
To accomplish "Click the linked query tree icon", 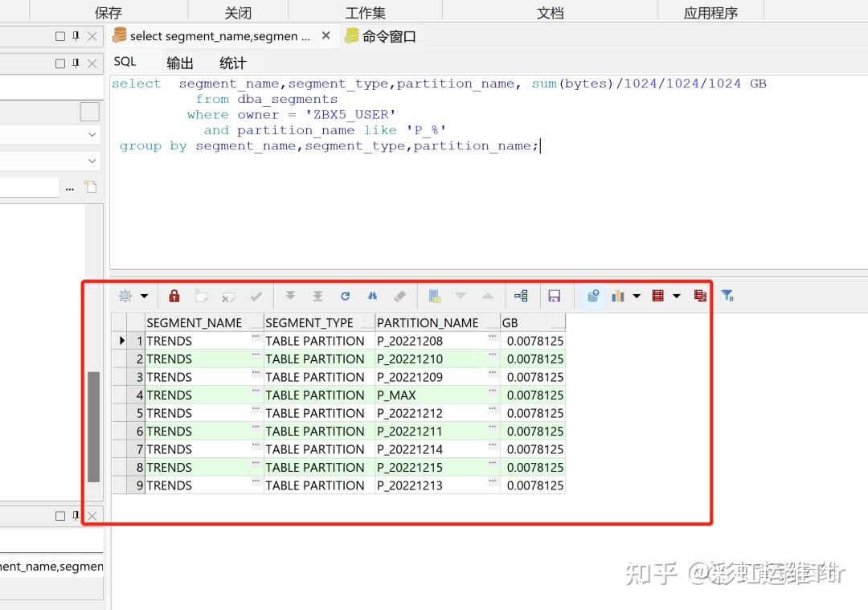I will (521, 296).
